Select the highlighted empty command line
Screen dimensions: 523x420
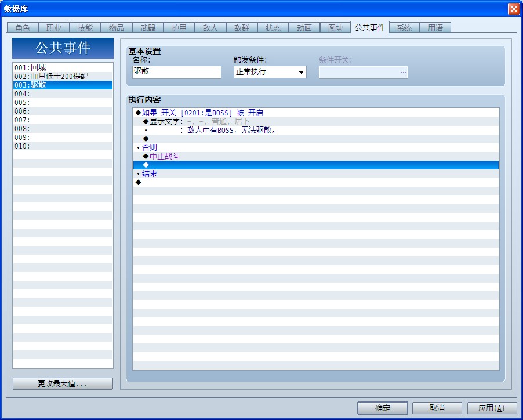(316, 165)
